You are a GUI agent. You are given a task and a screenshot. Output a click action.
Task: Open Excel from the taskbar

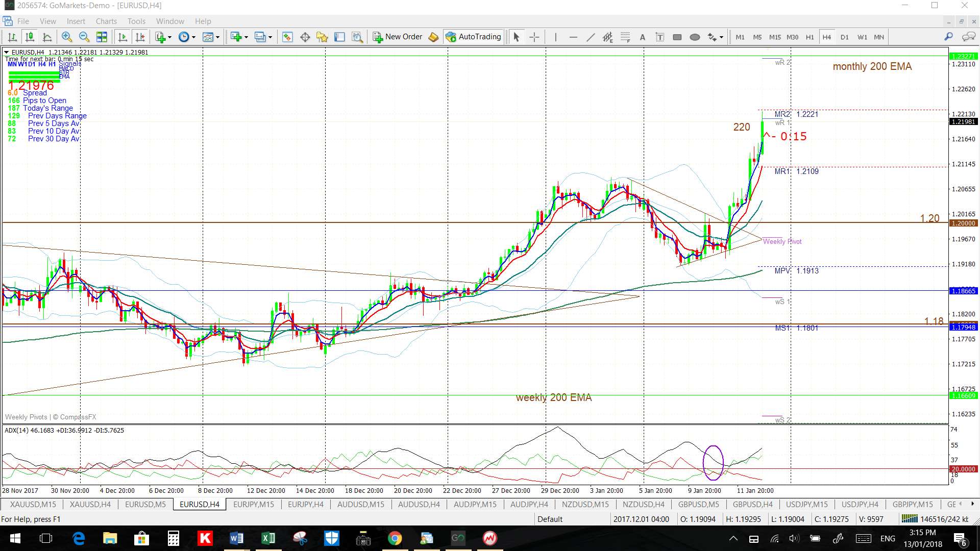(268, 538)
